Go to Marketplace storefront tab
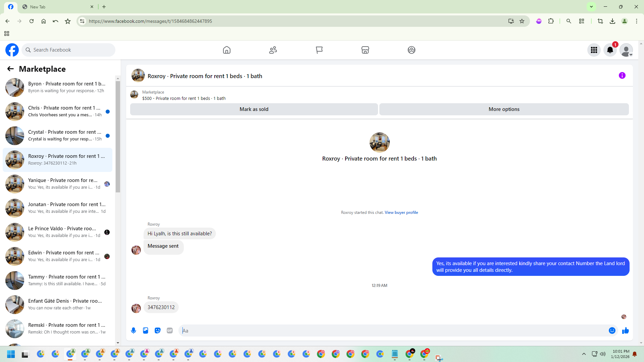 365,50
